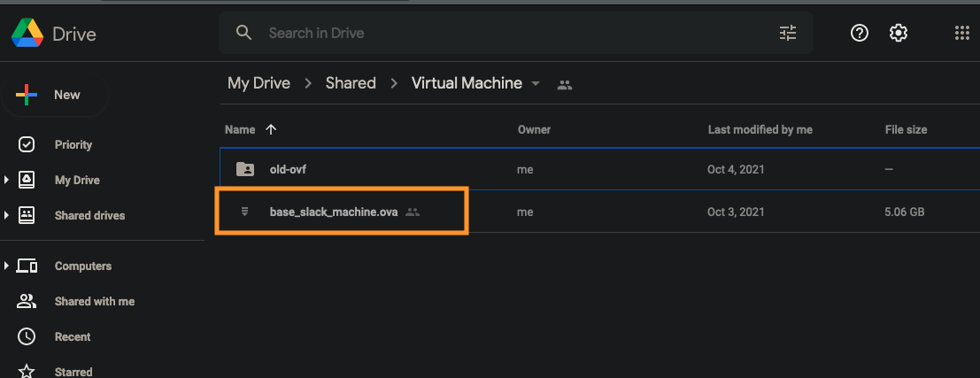
Task: Open the search filter options icon
Action: point(788,33)
